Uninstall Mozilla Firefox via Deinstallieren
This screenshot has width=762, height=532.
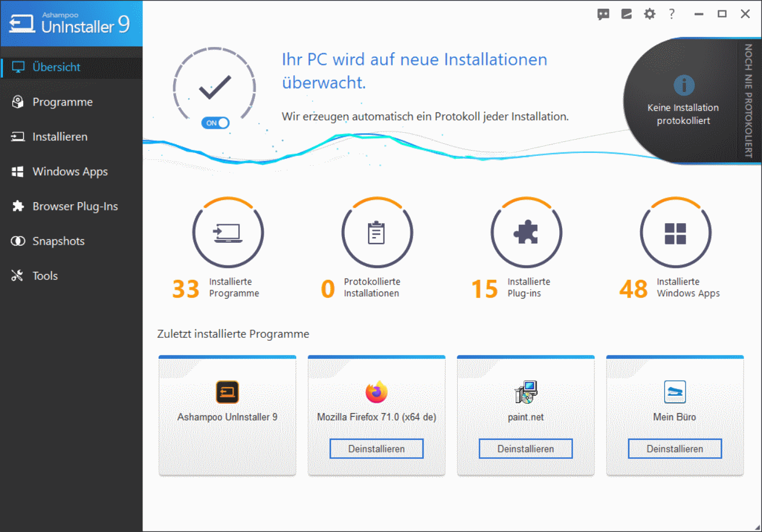tap(377, 449)
